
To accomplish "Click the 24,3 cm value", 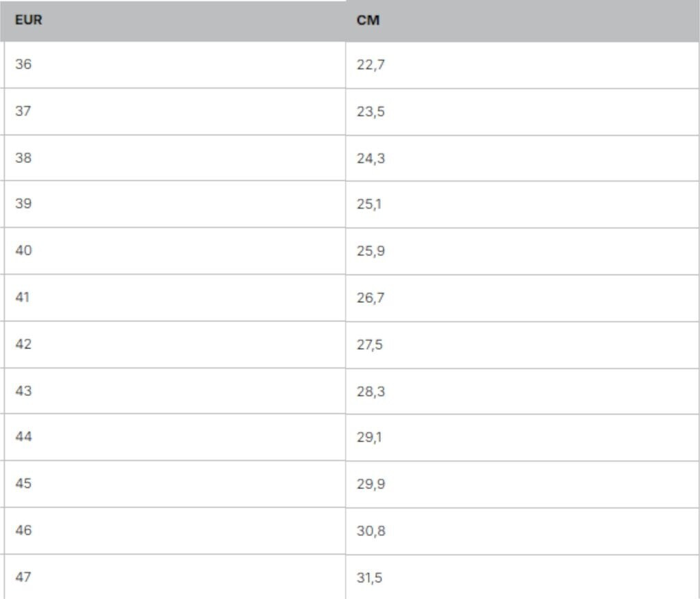I will pos(371,159).
